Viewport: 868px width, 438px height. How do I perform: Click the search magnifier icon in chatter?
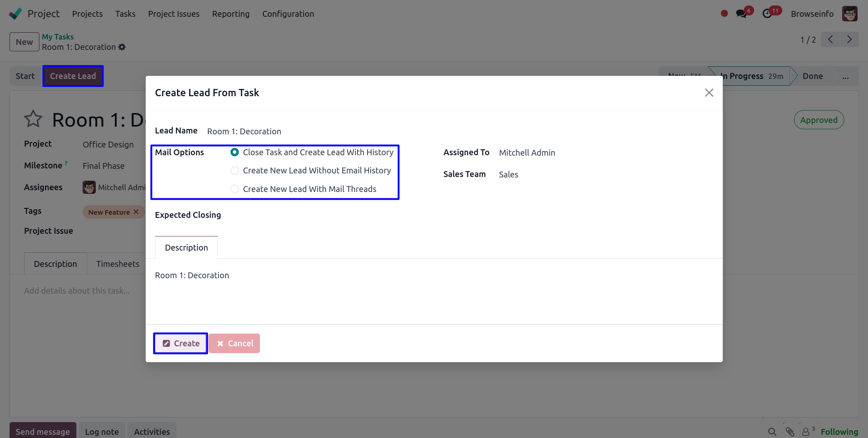772,432
